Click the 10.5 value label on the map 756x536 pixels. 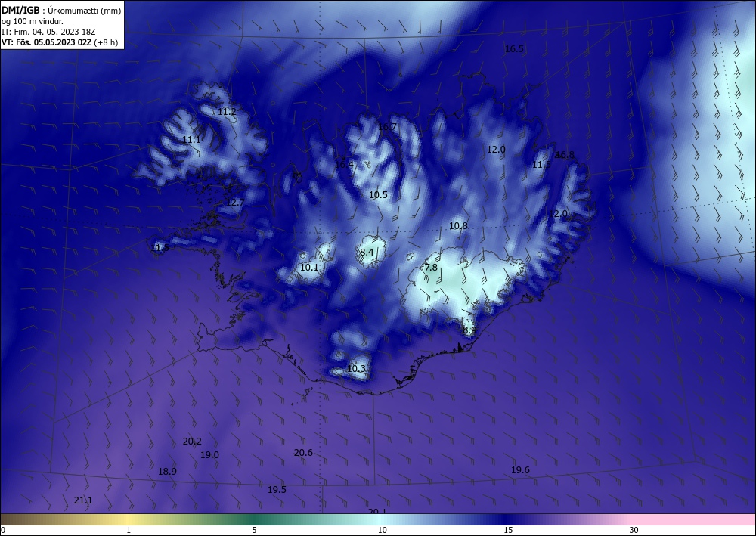click(379, 195)
